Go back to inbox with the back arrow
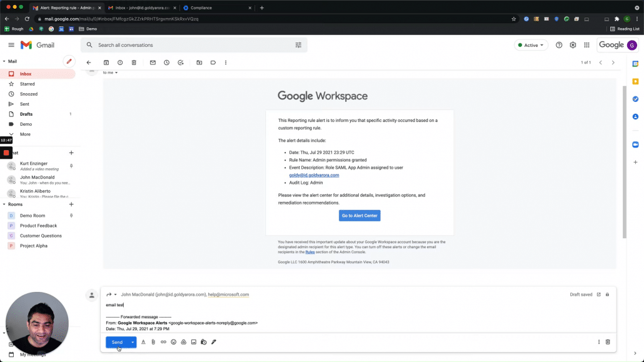644x362 pixels. coord(89,63)
